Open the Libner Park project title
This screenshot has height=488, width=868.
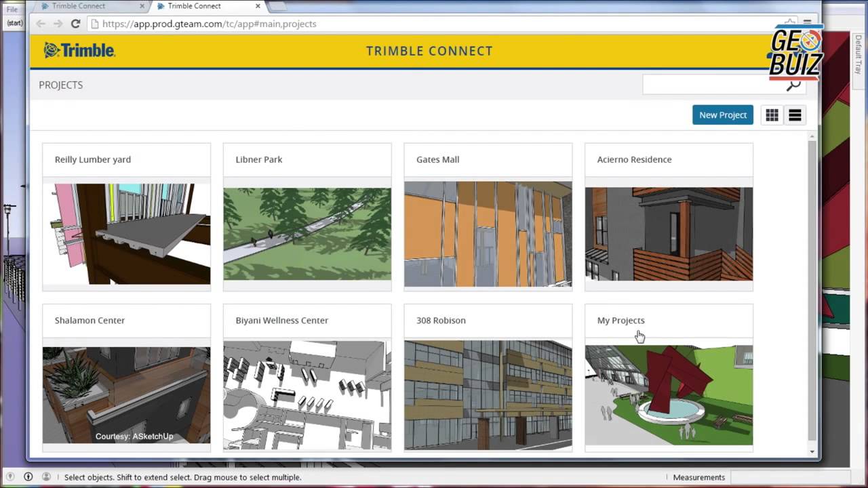coord(259,159)
